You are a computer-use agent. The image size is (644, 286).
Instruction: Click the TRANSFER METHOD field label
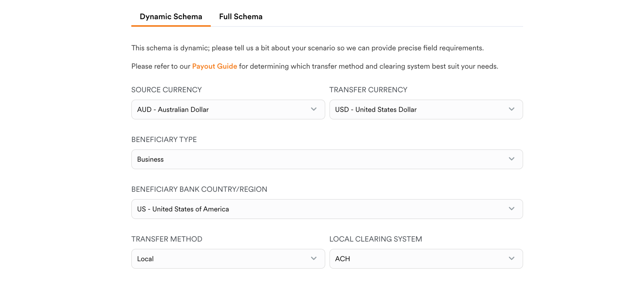tap(167, 239)
